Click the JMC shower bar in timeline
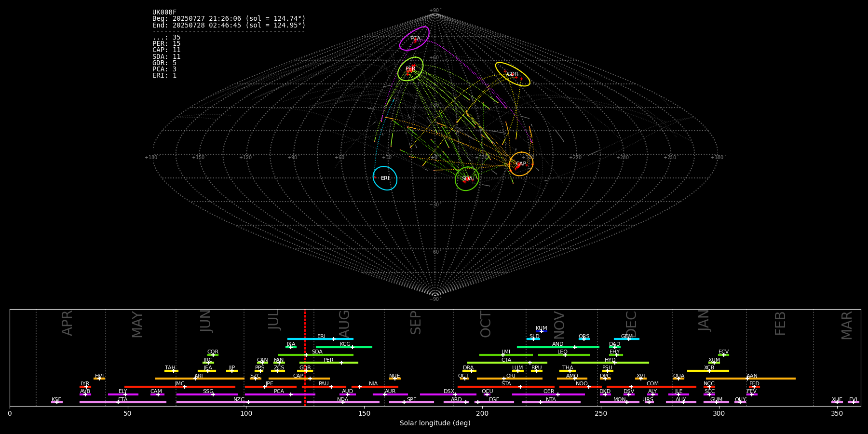 [180, 387]
